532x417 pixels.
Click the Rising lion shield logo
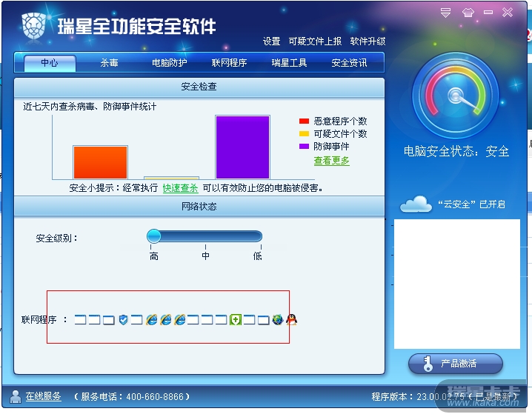(33, 26)
